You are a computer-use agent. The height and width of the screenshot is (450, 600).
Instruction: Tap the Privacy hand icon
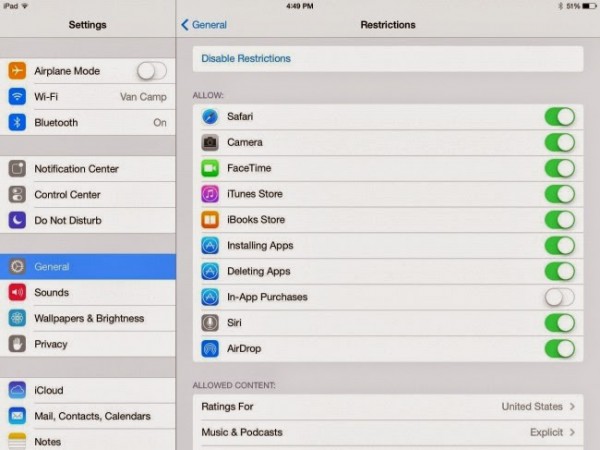point(17,344)
